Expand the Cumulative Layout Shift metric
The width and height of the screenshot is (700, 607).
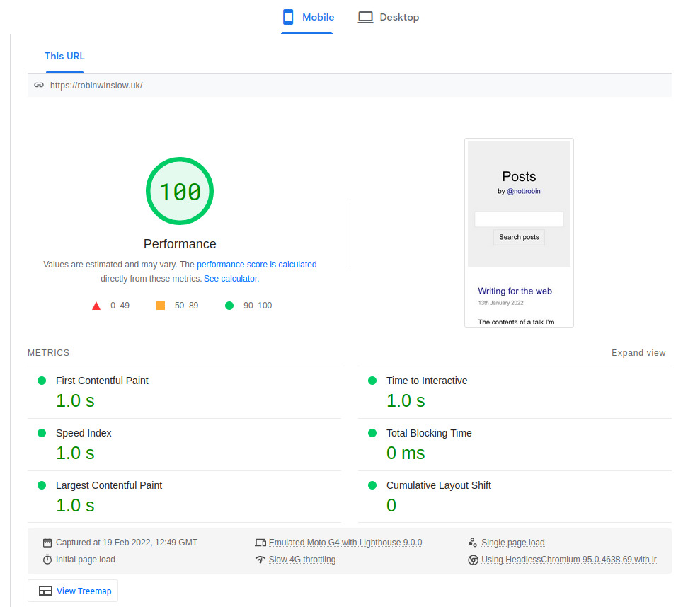tap(515, 497)
